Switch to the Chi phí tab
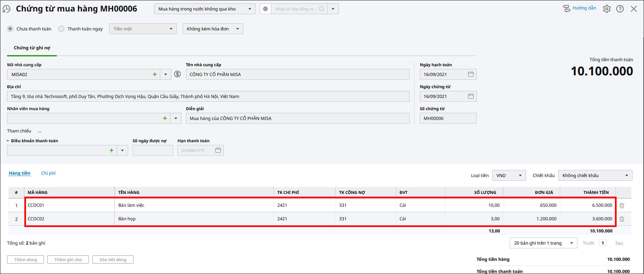The width and height of the screenshot is (644, 274). coord(48,173)
